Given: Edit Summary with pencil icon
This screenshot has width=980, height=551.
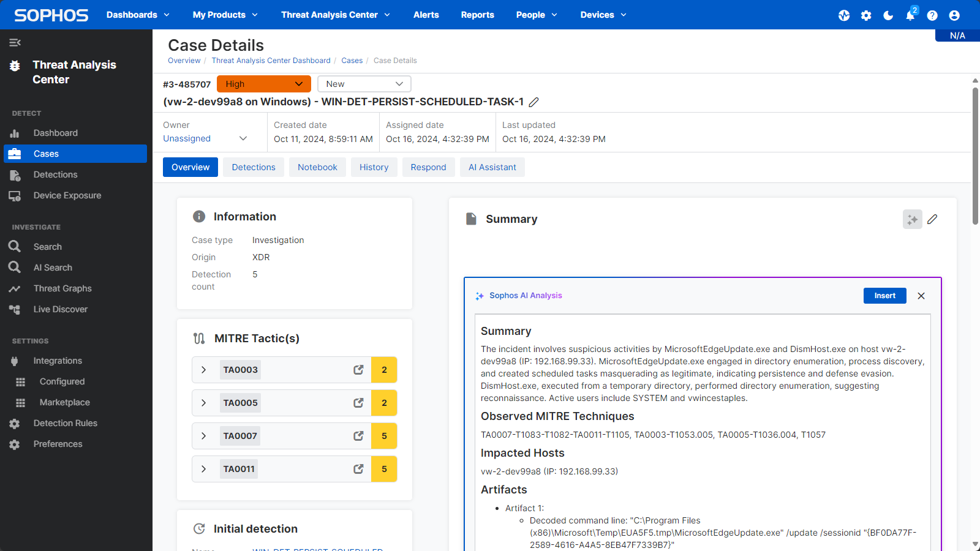Looking at the screenshot, I should click(x=932, y=219).
